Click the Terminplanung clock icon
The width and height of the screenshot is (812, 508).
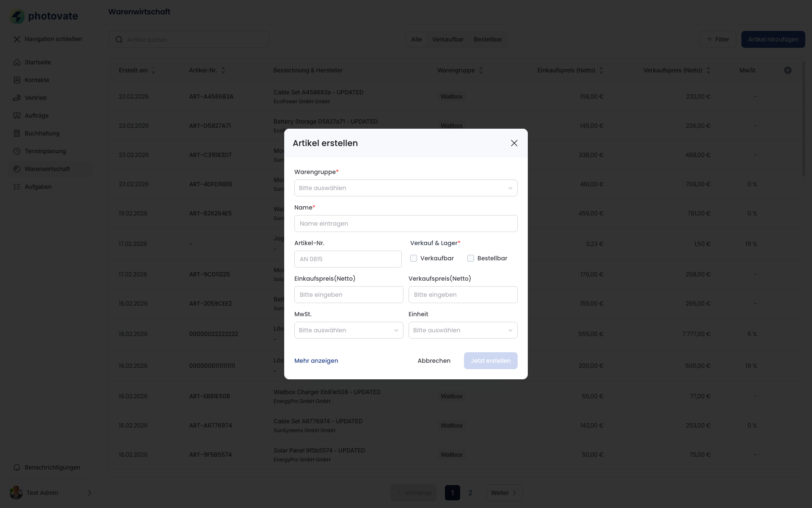[x=17, y=151]
